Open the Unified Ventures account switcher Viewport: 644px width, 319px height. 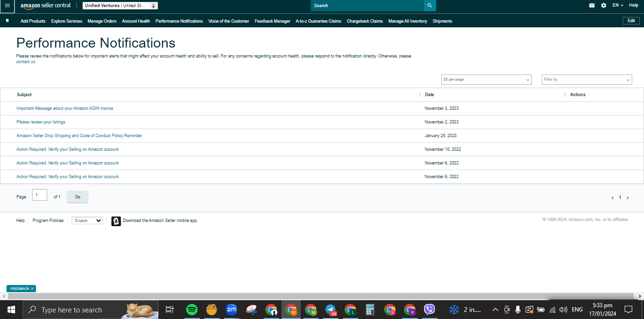click(x=120, y=6)
